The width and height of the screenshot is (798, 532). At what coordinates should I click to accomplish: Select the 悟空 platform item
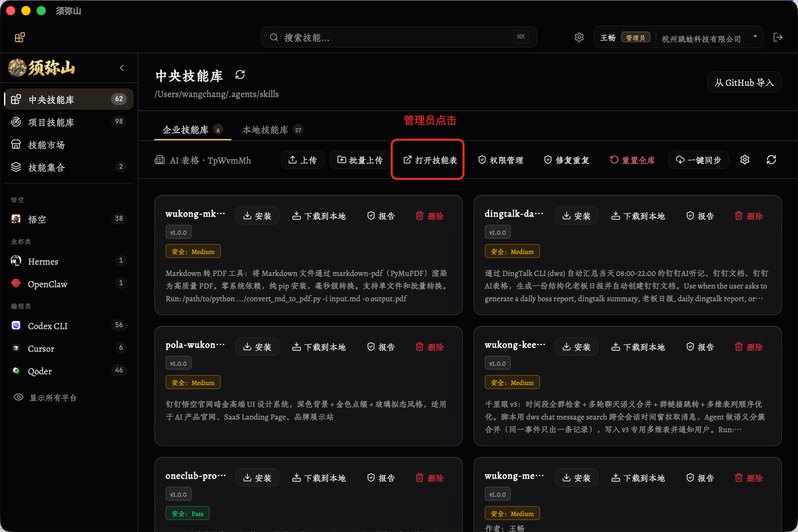point(69,219)
